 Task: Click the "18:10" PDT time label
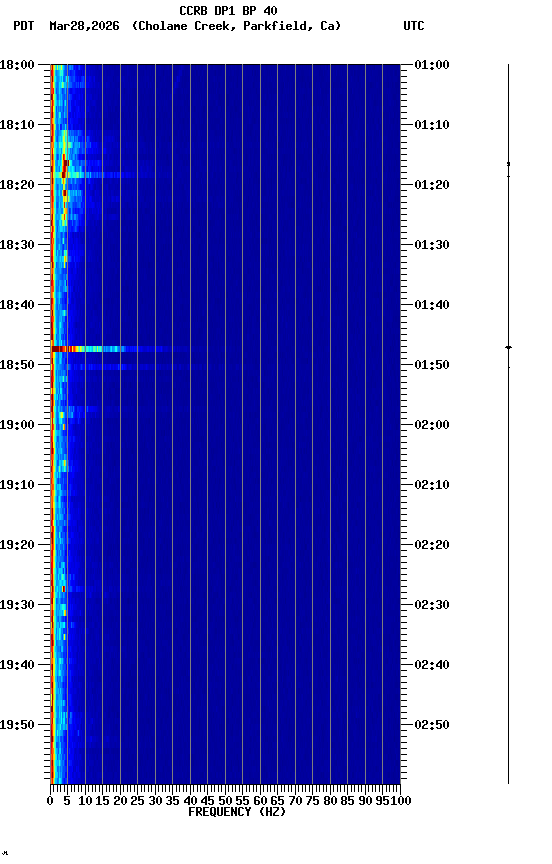[x=17, y=125]
